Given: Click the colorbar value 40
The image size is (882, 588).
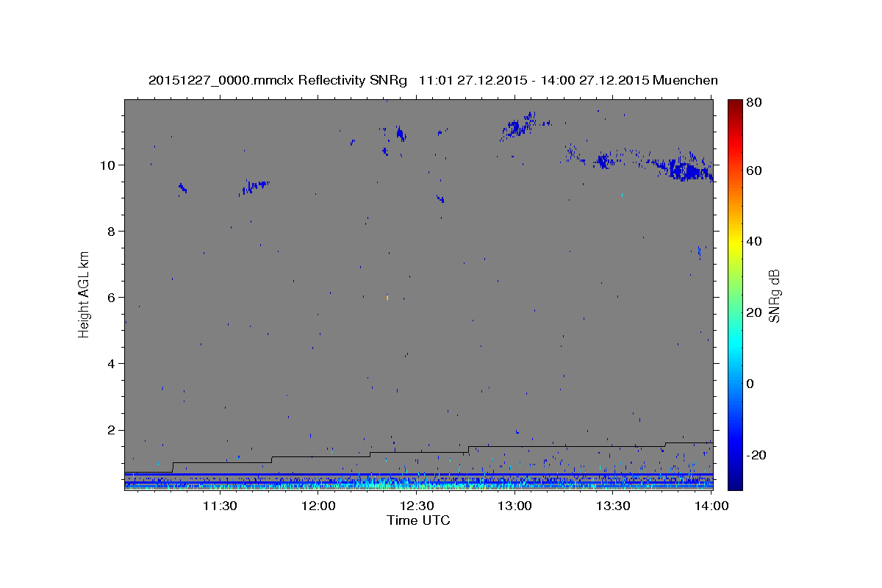Looking at the screenshot, I should [x=755, y=242].
